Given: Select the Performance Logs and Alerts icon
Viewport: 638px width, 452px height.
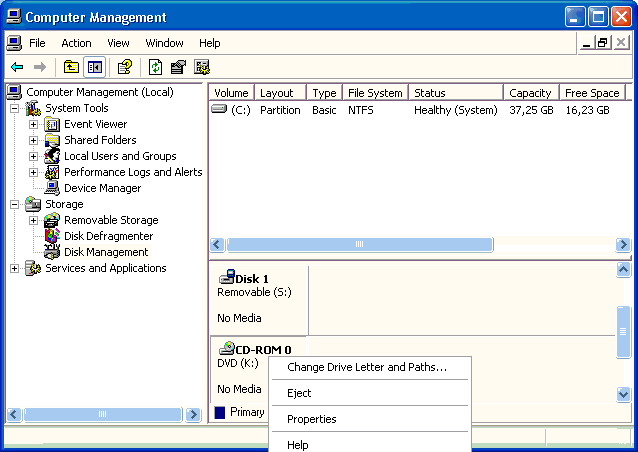Looking at the screenshot, I should click(52, 172).
